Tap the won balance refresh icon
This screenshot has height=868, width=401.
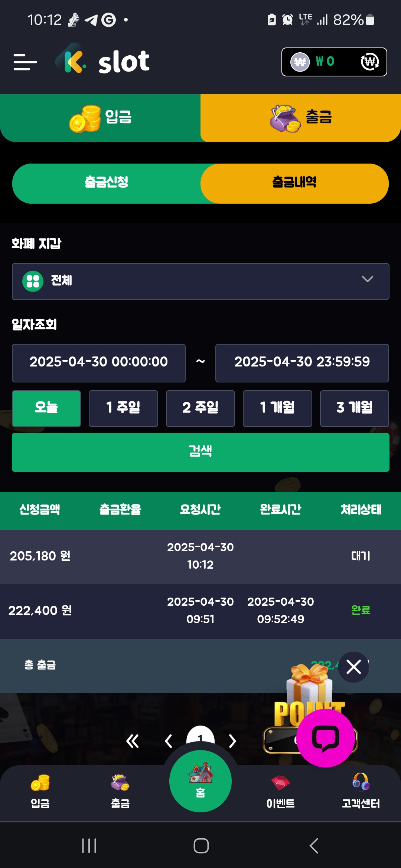point(369,62)
